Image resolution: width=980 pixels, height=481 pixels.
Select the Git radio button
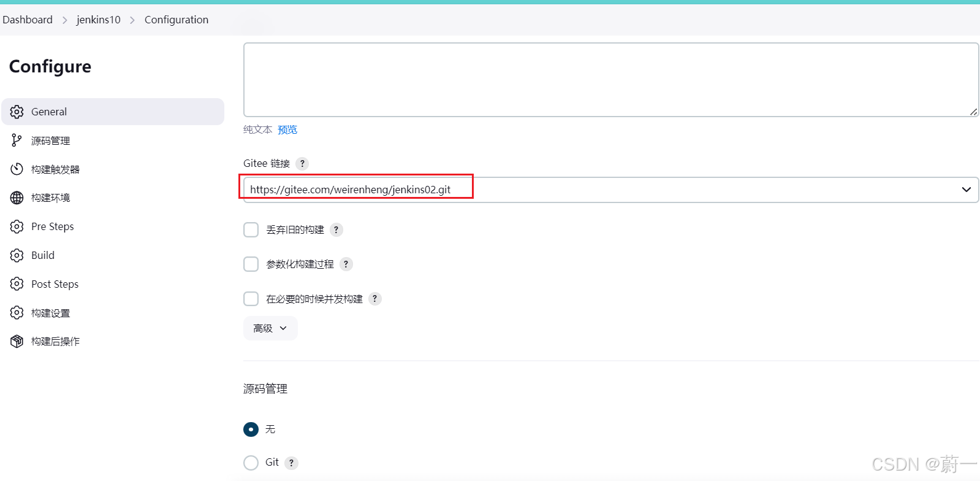251,463
